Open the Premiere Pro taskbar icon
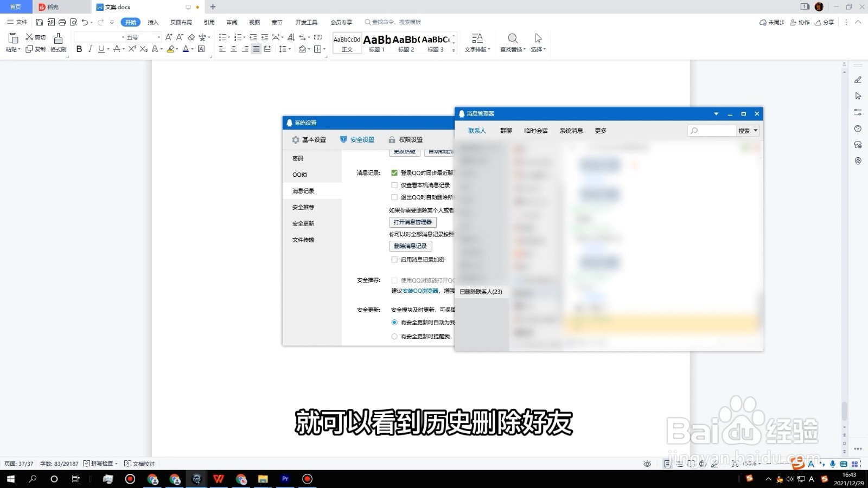 (x=285, y=479)
